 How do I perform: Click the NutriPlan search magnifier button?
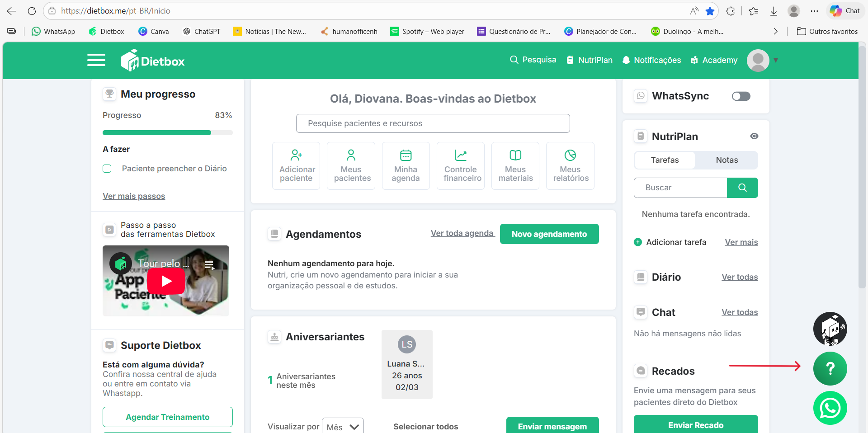pyautogui.click(x=742, y=188)
